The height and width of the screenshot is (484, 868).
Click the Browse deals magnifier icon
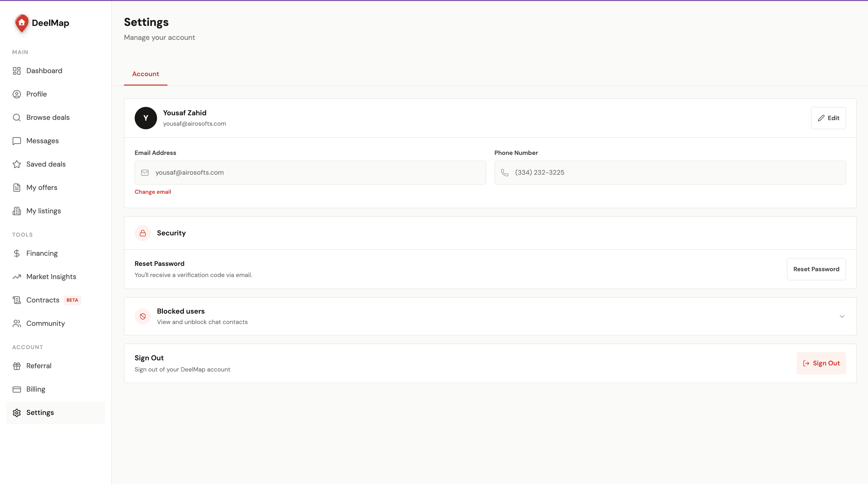pyautogui.click(x=17, y=118)
